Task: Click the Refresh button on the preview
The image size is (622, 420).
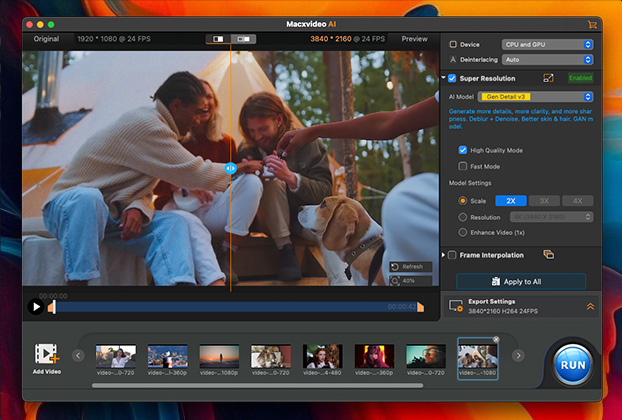Action: [411, 267]
